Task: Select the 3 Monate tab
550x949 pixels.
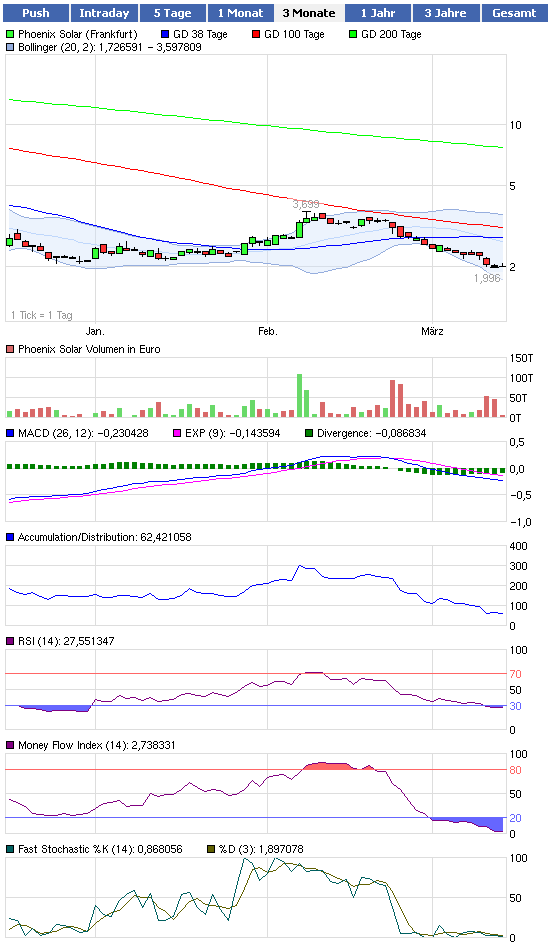Action: pyautogui.click(x=309, y=13)
